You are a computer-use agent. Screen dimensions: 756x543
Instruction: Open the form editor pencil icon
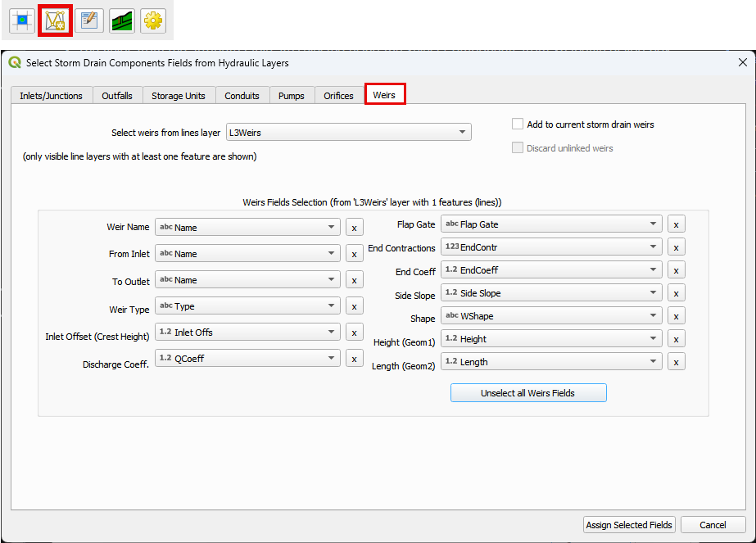pos(89,20)
